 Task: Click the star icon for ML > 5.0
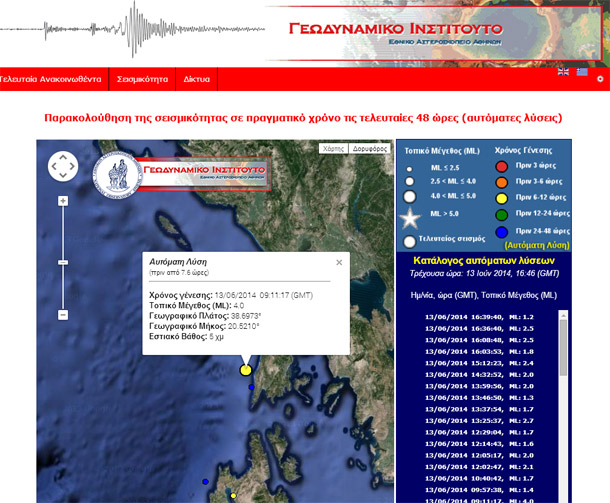click(x=410, y=218)
